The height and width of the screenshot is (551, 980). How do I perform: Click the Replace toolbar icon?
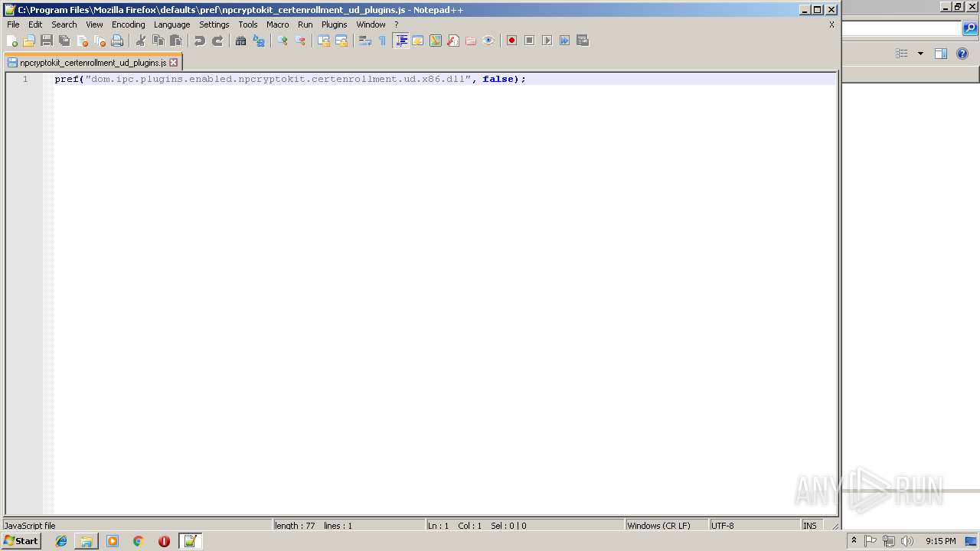pos(259,41)
